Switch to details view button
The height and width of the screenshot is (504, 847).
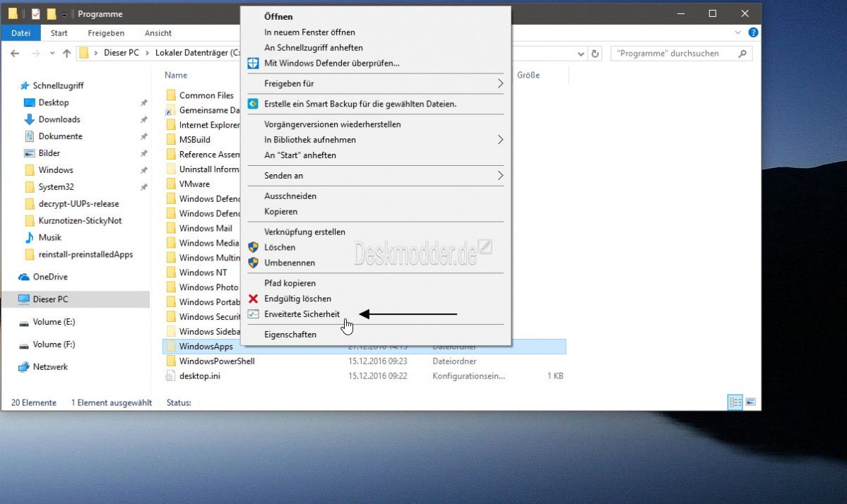tap(735, 402)
